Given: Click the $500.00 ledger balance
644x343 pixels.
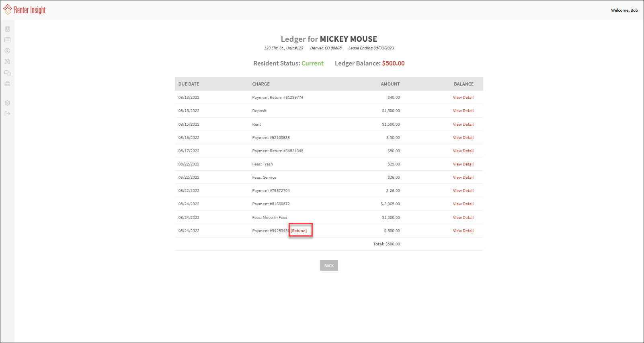Looking at the screenshot, I should 393,63.
